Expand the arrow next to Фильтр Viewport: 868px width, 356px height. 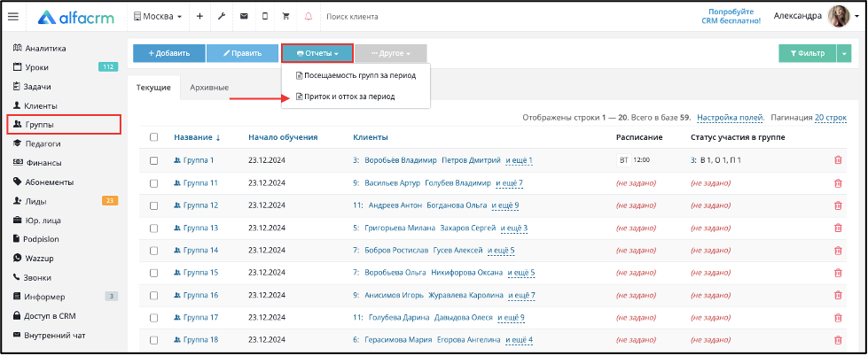(844, 54)
